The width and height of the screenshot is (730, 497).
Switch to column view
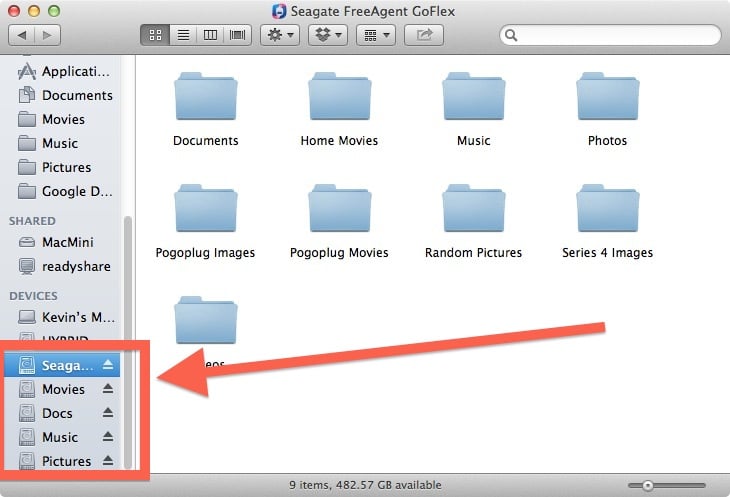(x=210, y=35)
